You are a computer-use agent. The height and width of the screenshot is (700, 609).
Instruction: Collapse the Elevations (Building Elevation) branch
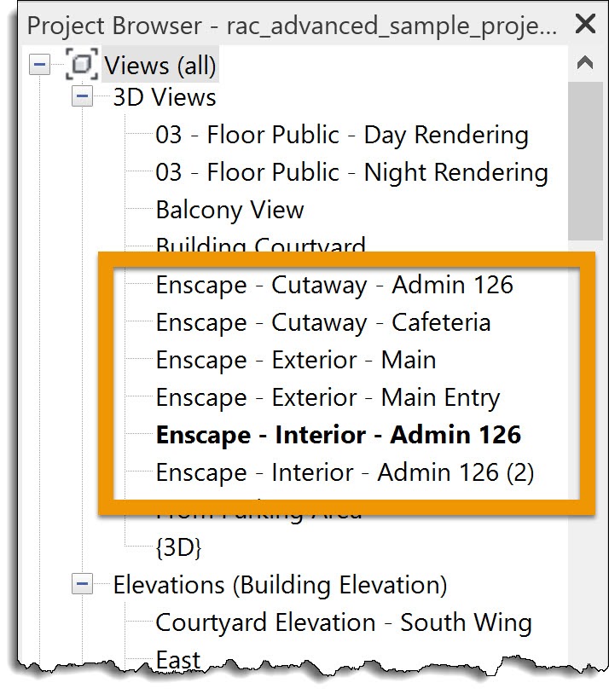tap(82, 585)
